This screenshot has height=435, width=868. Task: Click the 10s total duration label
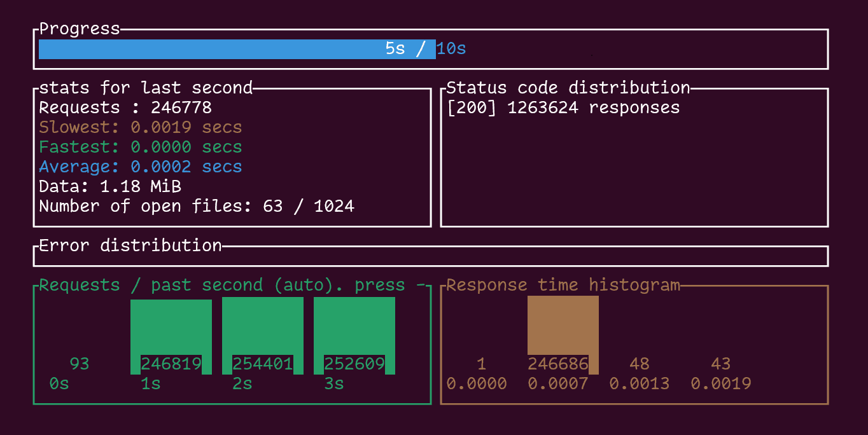point(451,49)
